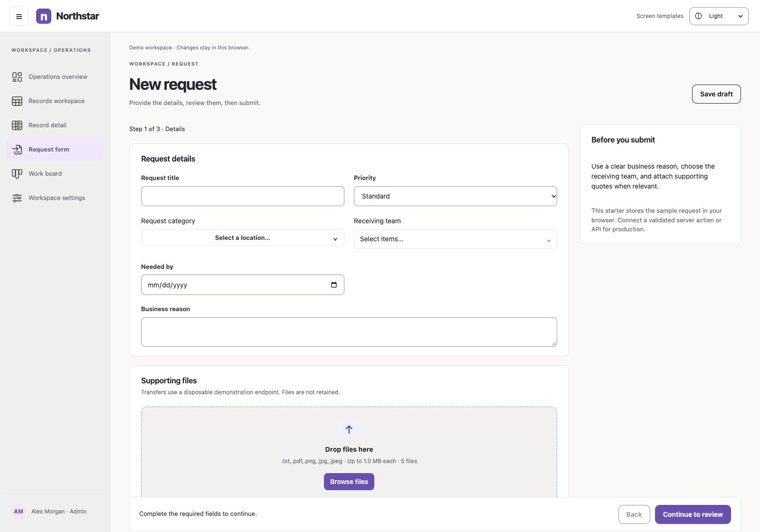
Task: Click the "Before you submit" heading
Action: click(623, 140)
